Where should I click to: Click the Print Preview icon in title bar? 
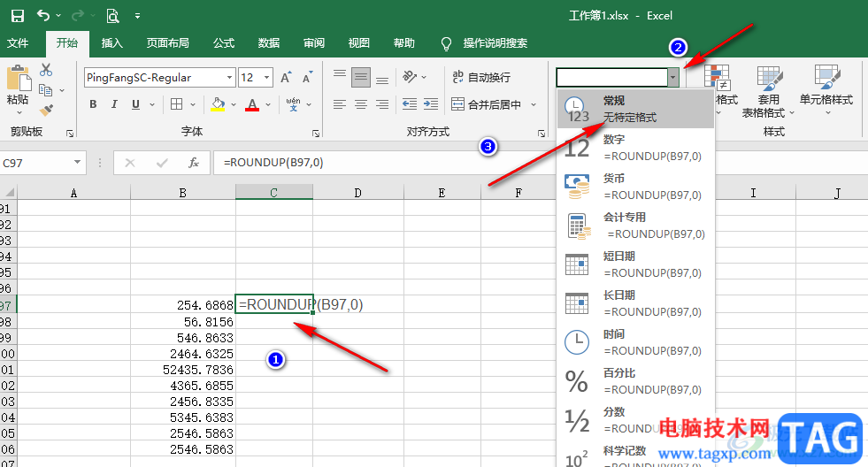point(113,16)
